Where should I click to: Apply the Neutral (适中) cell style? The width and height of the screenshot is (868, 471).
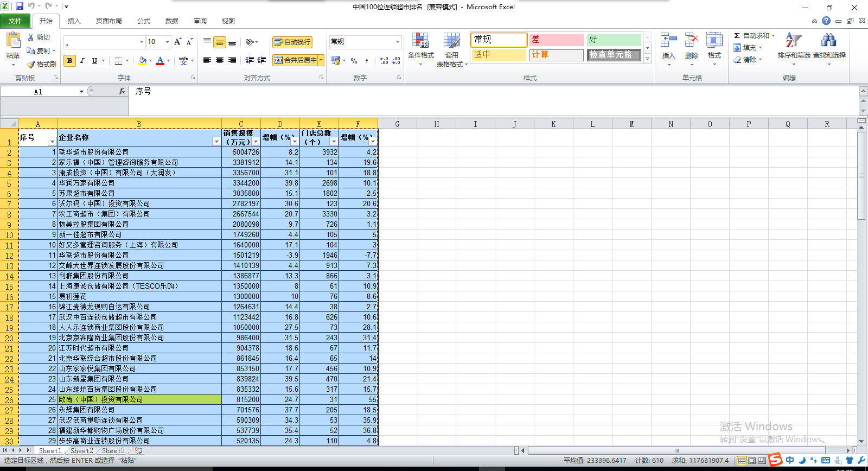499,55
